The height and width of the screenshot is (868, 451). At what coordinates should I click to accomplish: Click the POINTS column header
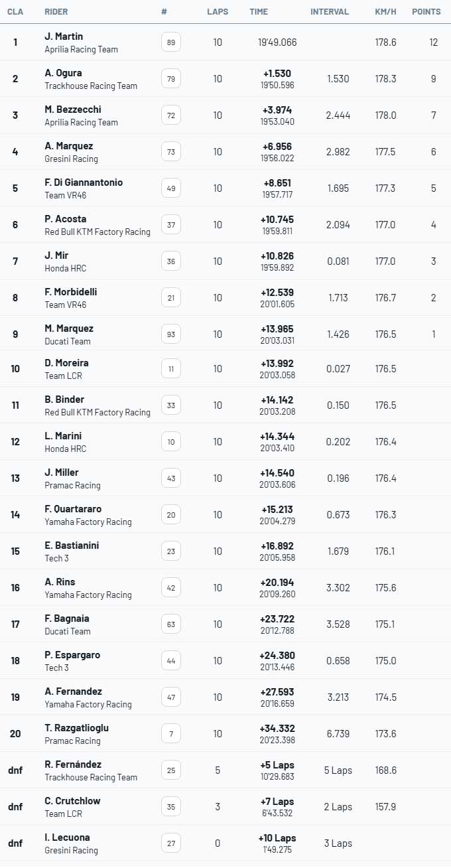[426, 12]
